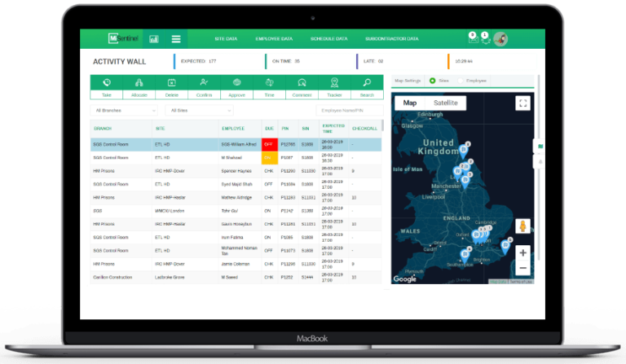
Task: Click the Allocate icon
Action: pyautogui.click(x=139, y=82)
